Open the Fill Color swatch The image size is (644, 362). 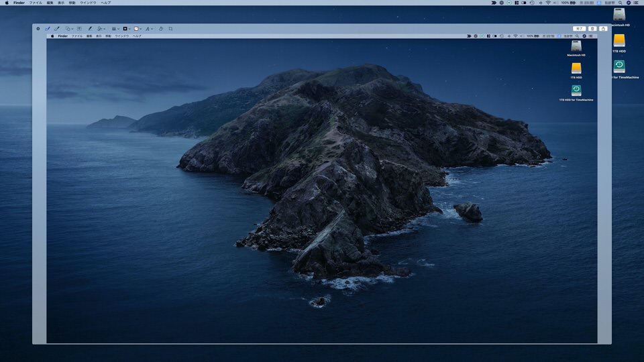click(138, 29)
